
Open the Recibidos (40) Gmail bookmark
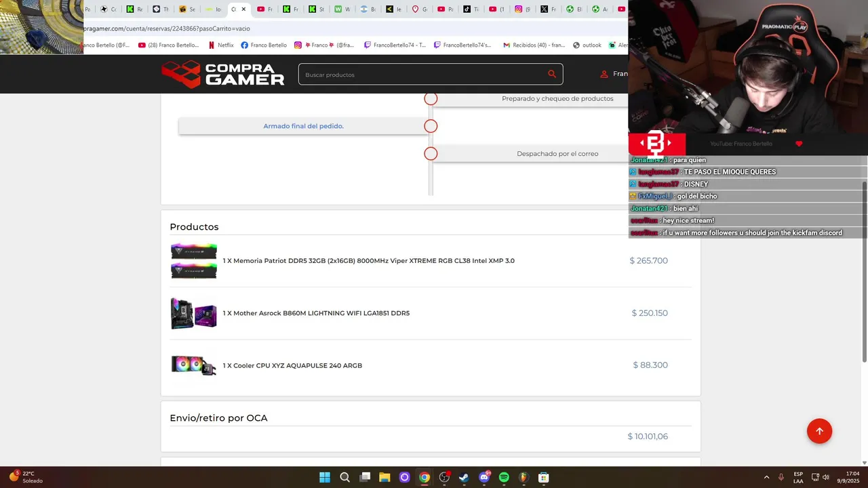[534, 45]
